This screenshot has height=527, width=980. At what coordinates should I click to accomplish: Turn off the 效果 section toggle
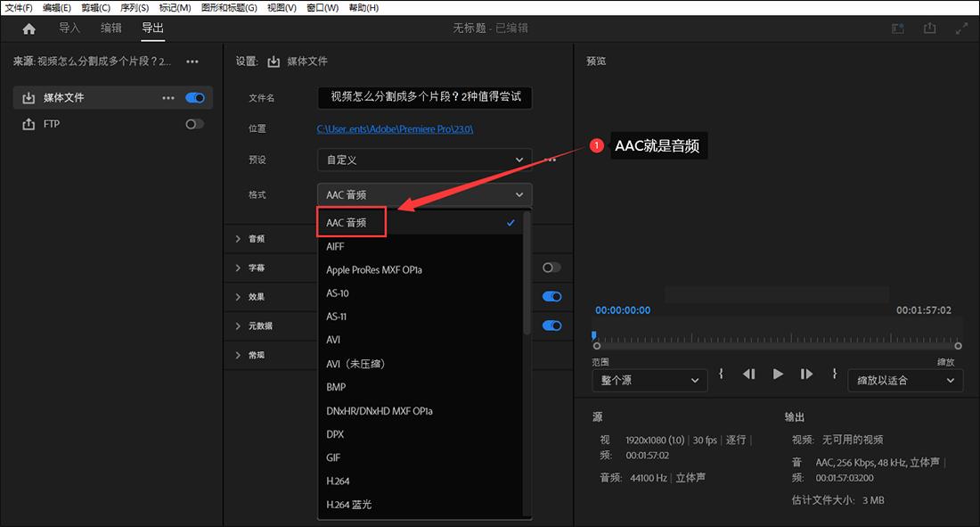[x=552, y=296]
